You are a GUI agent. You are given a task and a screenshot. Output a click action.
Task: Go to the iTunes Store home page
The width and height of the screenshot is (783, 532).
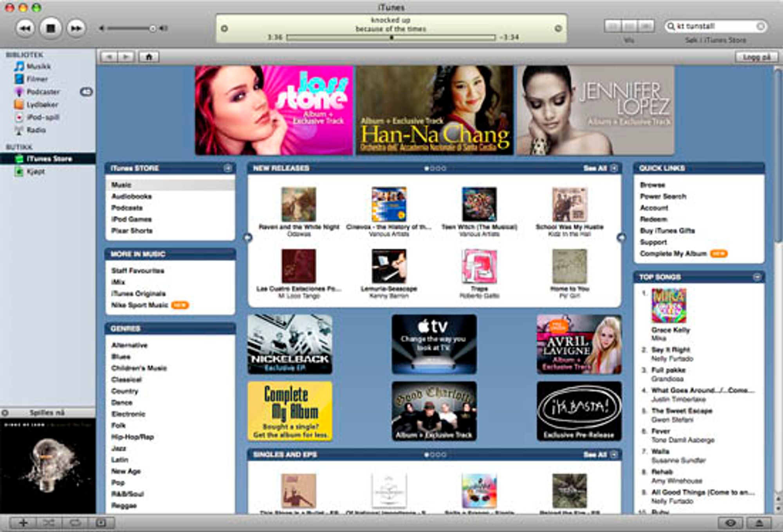point(149,57)
